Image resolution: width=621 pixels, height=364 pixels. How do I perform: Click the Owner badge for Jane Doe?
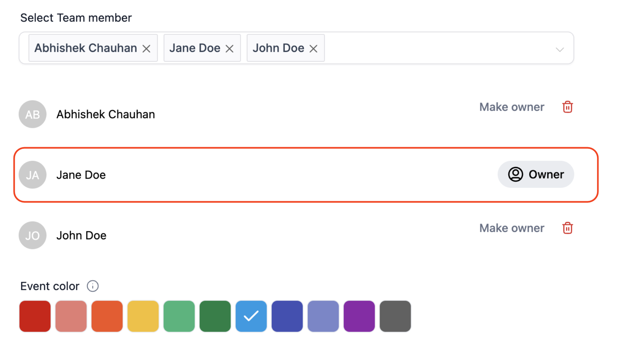(x=536, y=174)
